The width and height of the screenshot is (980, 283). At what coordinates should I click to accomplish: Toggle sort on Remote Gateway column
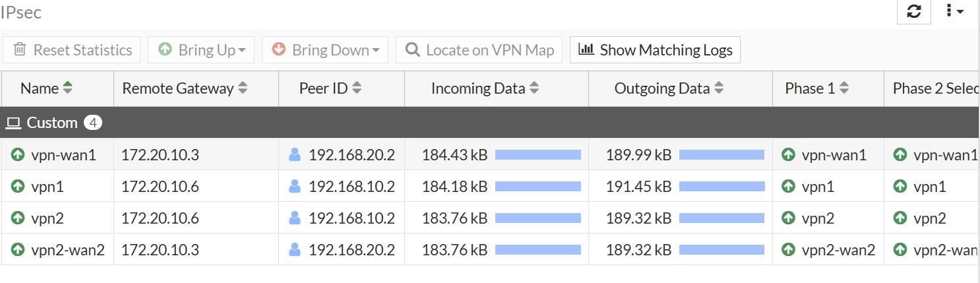pos(243,88)
